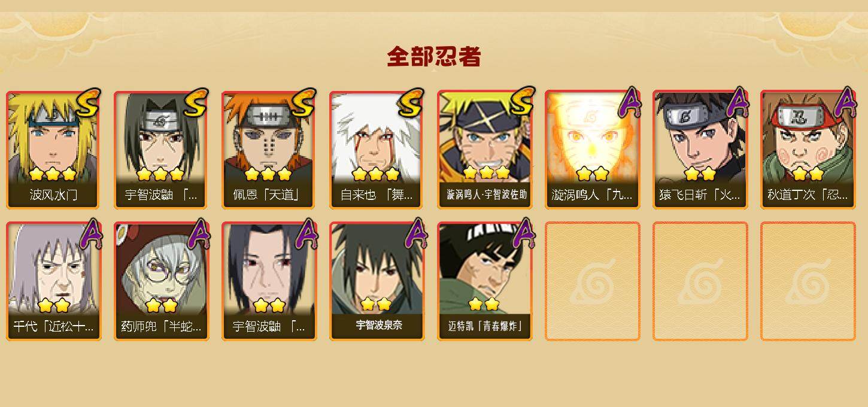The height and width of the screenshot is (407, 868).
Task: Select the 药师兜「半蛇… card
Action: 162,281
